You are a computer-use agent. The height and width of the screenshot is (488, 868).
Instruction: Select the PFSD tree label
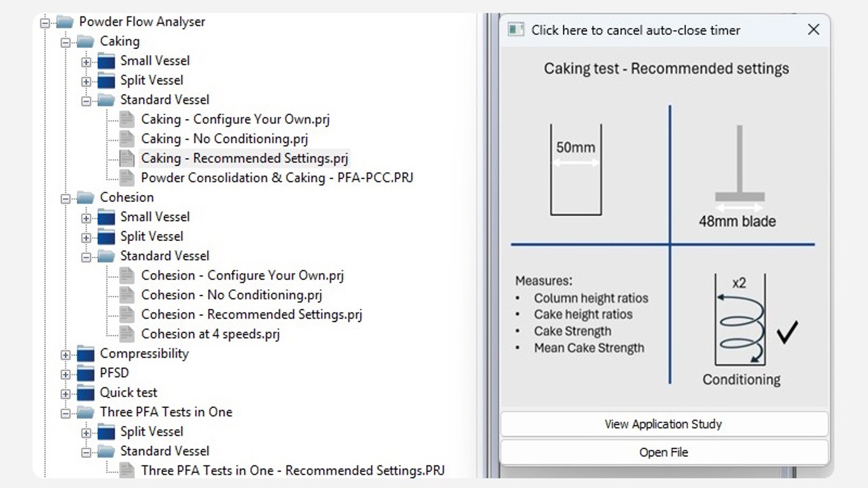114,373
